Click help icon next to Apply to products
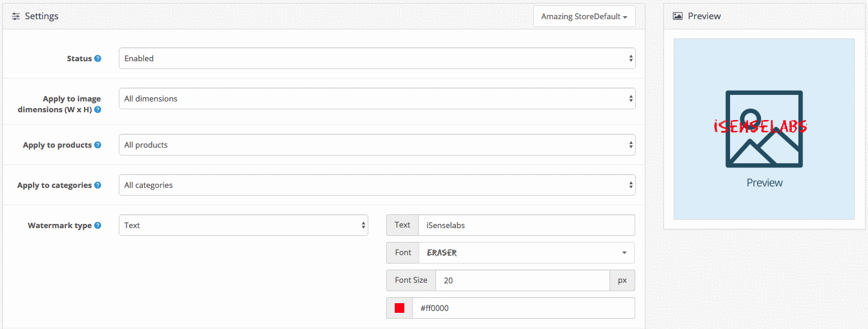Screen dimensions: 868x329 (x=98, y=145)
